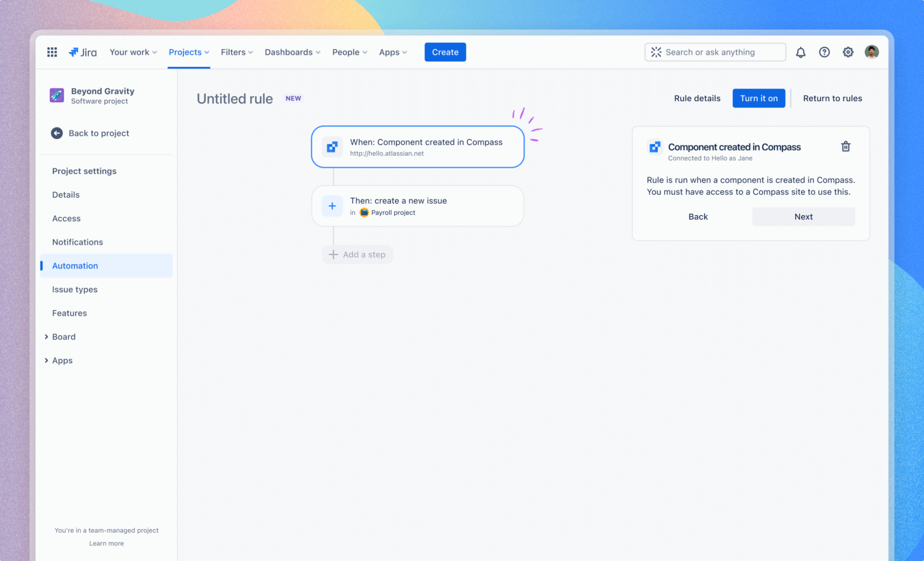
Task: Click the Compass icon on the When trigger card
Action: pyautogui.click(x=332, y=146)
